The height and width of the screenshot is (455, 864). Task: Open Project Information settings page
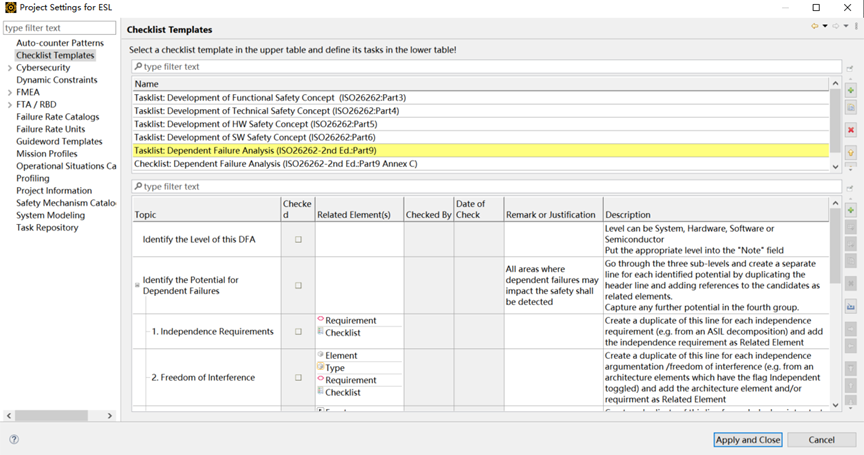coord(54,191)
